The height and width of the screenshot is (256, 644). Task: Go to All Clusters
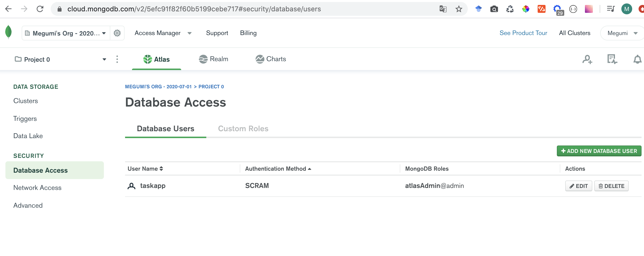coord(575,33)
